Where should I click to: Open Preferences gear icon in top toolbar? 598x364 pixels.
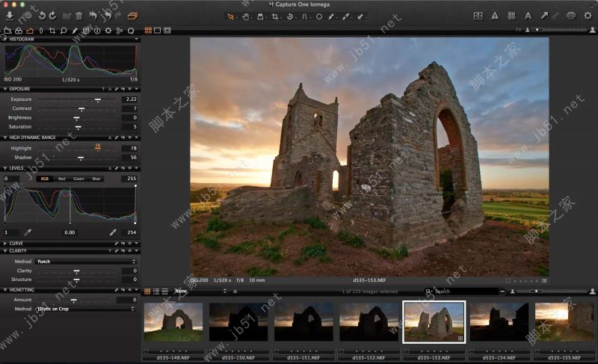pos(588,16)
